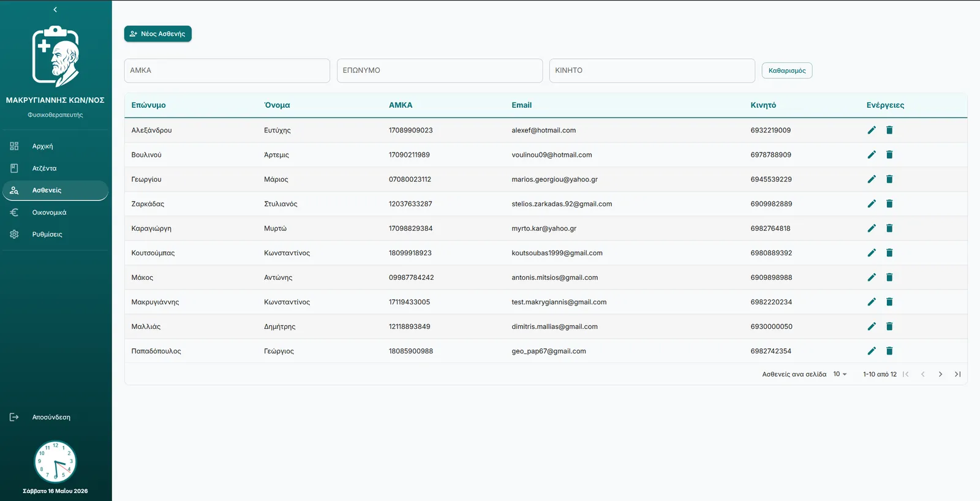The height and width of the screenshot is (501, 980).
Task: Edit patient Ζαρκάδας with pencil icon
Action: (872, 203)
